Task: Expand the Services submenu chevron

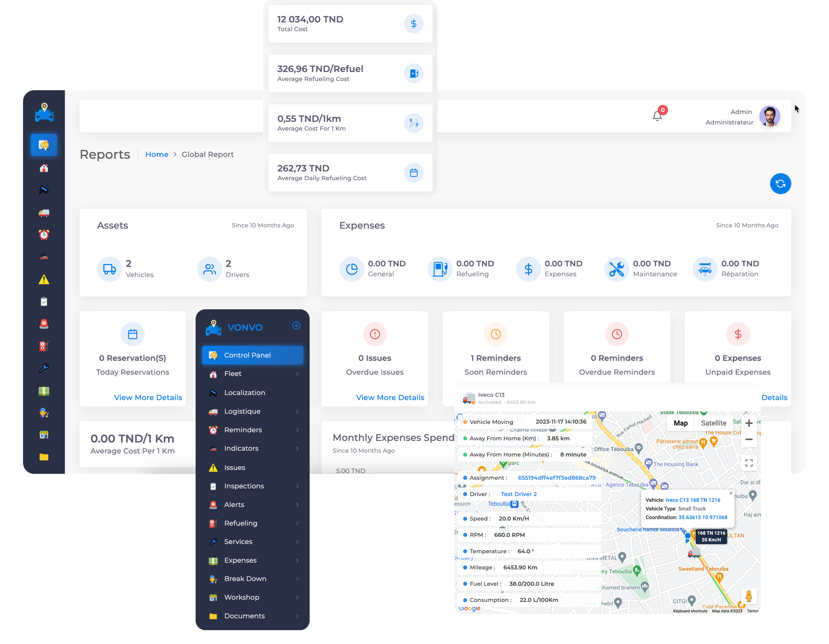Action: (297, 542)
